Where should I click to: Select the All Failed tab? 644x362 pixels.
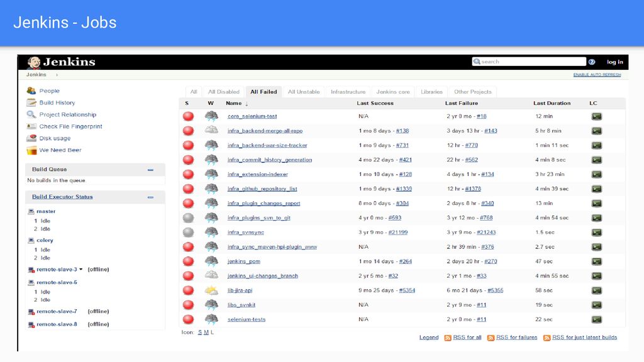(264, 92)
